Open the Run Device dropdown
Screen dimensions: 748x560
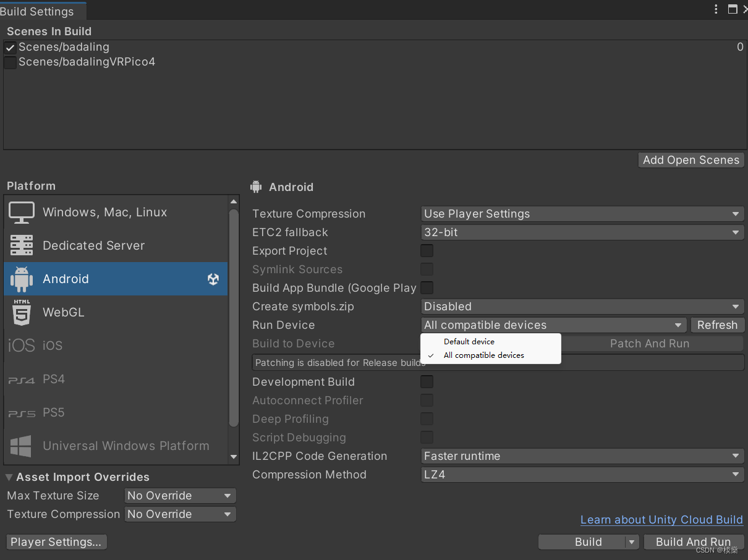pos(554,325)
